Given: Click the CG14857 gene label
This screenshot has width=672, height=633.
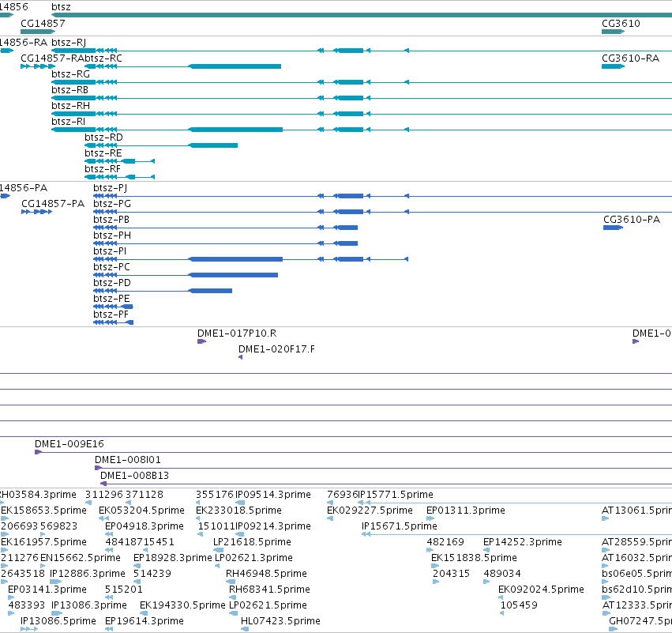Looking at the screenshot, I should [43, 23].
